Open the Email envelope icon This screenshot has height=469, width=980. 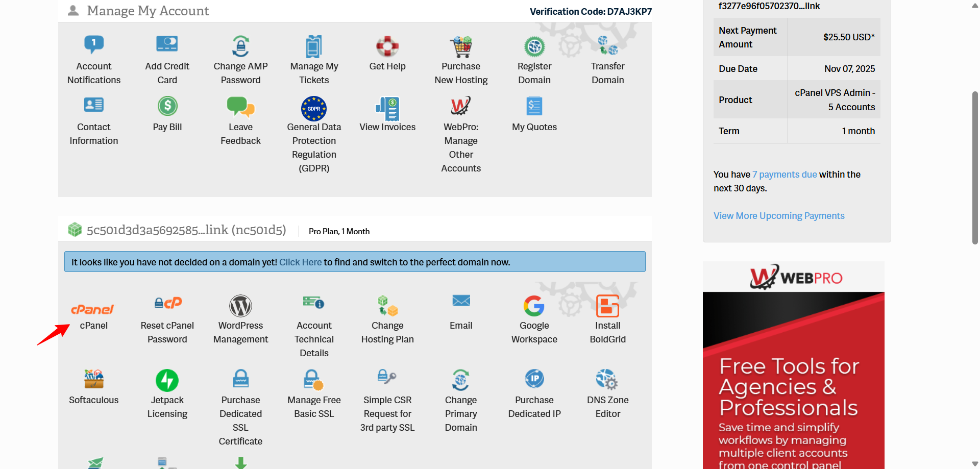tap(461, 301)
